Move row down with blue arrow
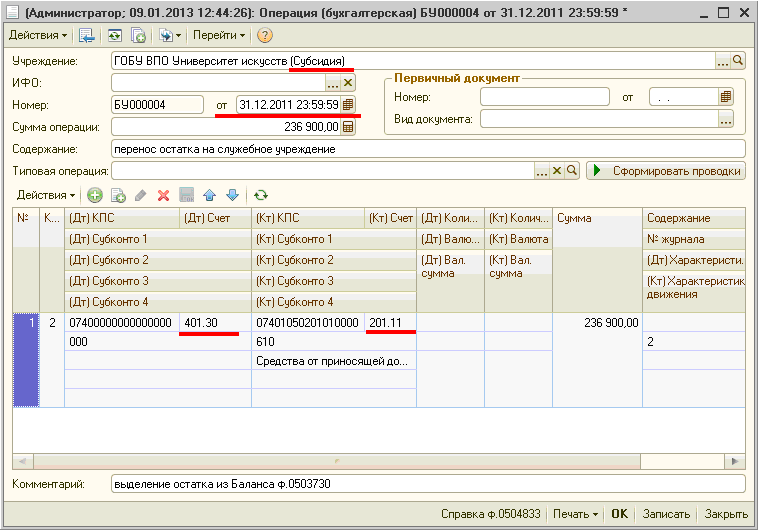The image size is (758, 530). click(232, 195)
